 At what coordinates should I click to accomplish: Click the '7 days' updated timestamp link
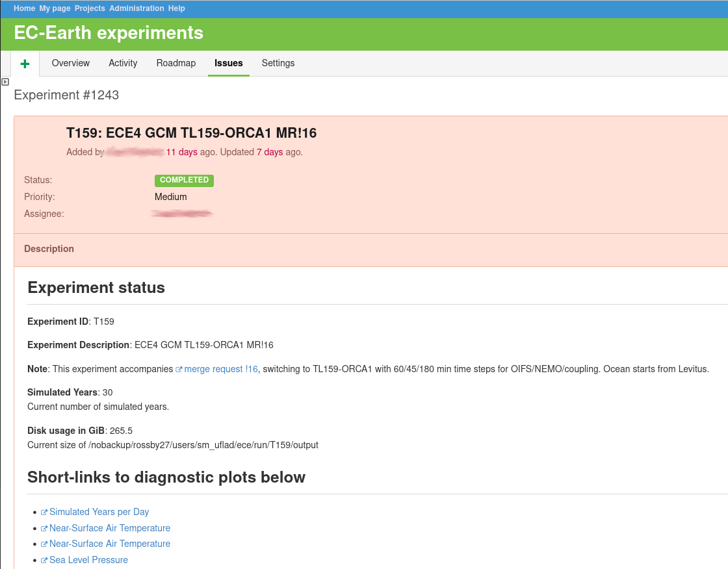click(x=270, y=152)
